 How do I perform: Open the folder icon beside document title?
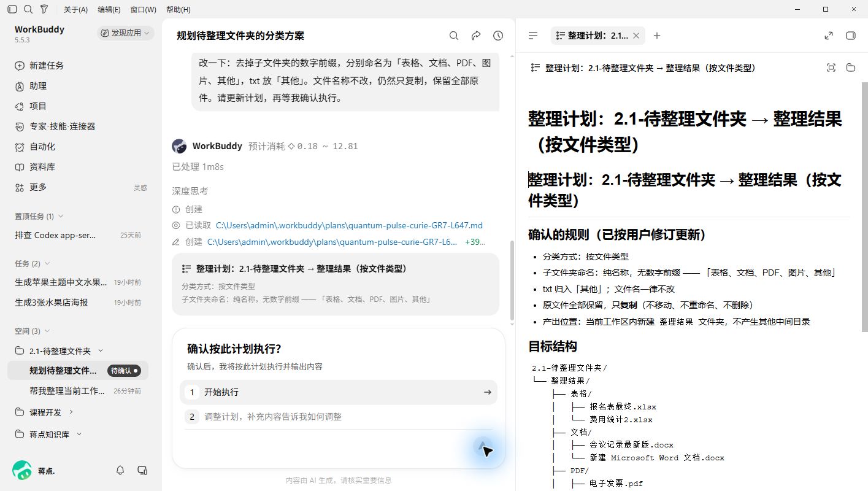tap(851, 68)
